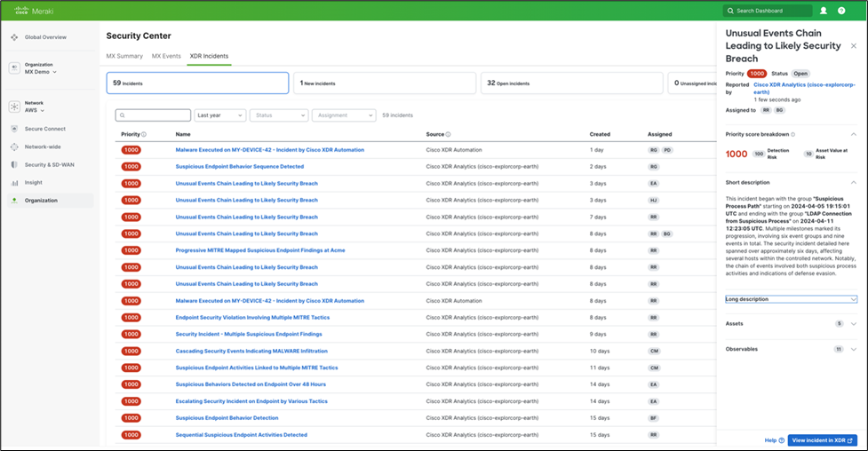This screenshot has width=868, height=451.
Task: Click the Help link in panel footer
Action: click(770, 440)
